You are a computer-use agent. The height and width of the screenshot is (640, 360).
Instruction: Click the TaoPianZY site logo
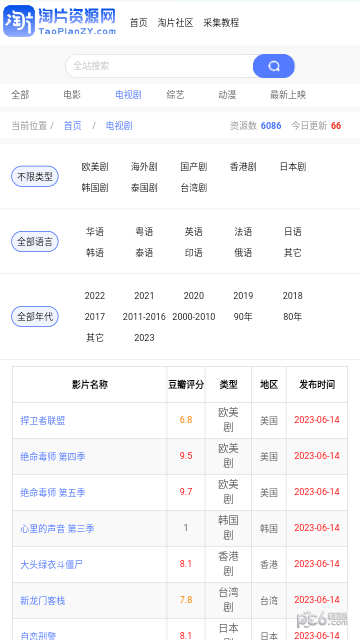coord(60,21)
